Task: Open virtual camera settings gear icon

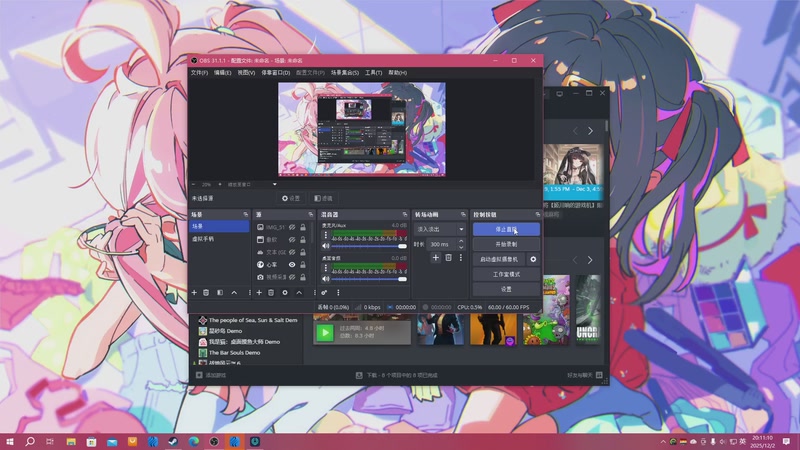Action: coord(533,259)
